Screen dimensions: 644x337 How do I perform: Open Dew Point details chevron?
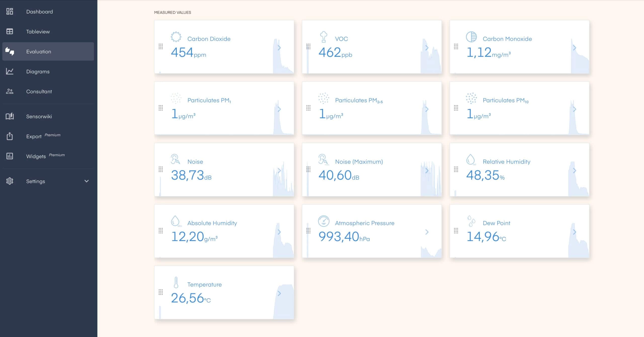(x=574, y=232)
